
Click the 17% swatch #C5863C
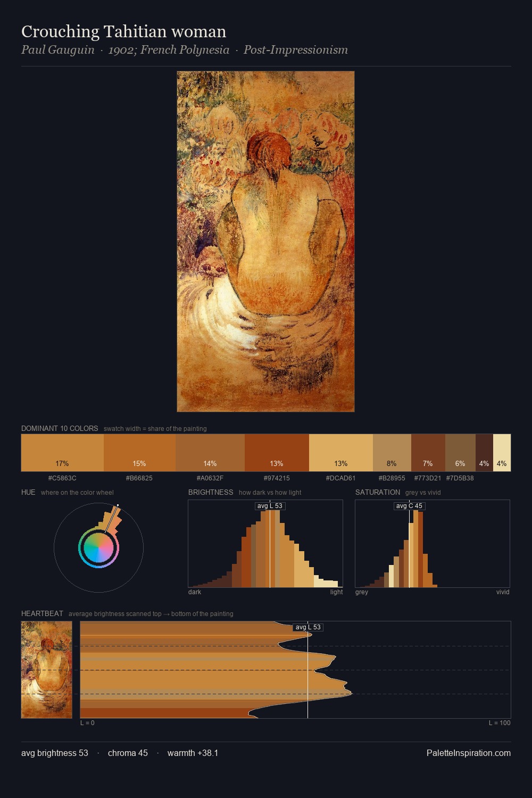click(62, 453)
